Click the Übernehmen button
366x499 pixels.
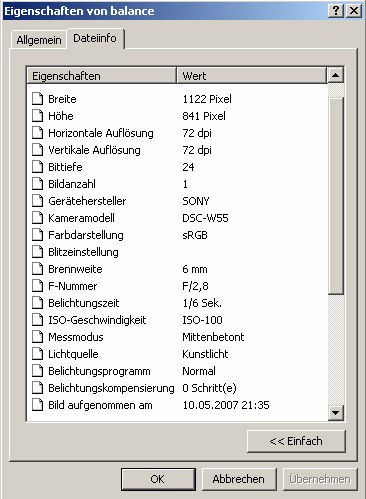[x=320, y=479]
